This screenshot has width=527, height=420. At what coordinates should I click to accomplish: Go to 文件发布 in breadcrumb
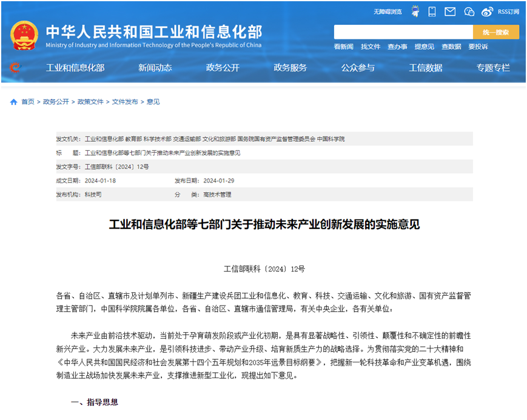125,102
